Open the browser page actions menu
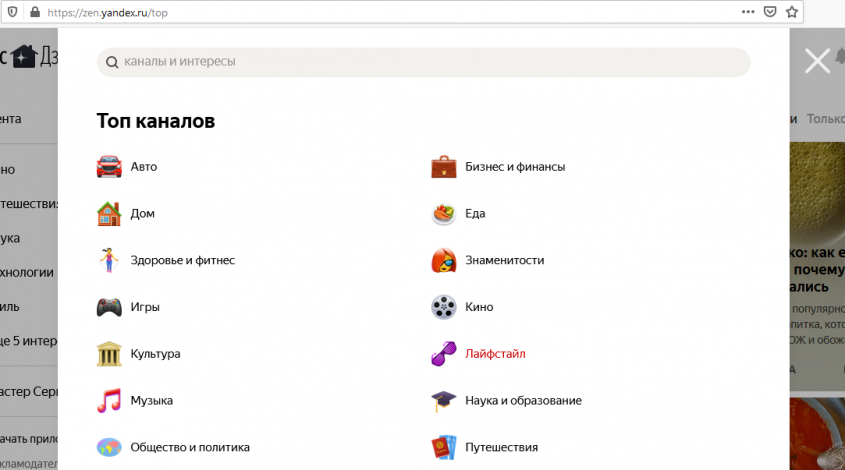 pos(748,12)
